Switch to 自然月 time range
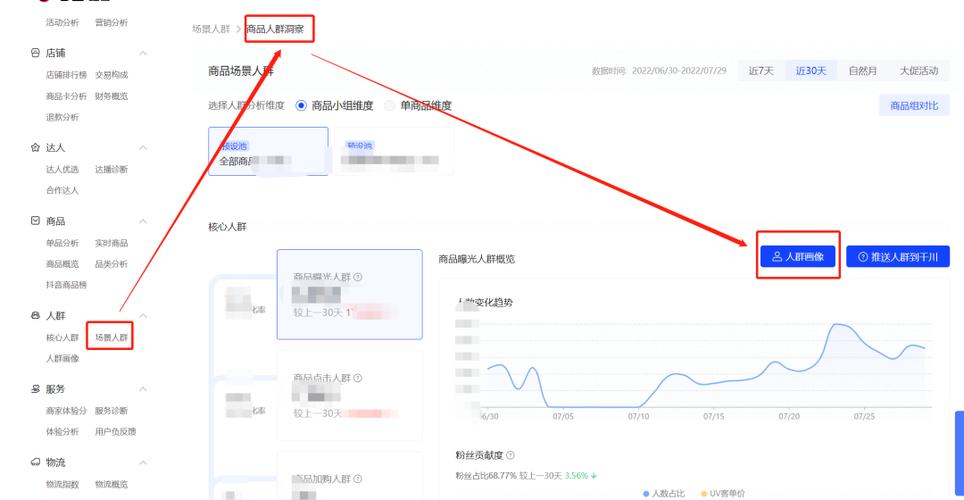Screen dimensions: 964x500 (x=863, y=71)
